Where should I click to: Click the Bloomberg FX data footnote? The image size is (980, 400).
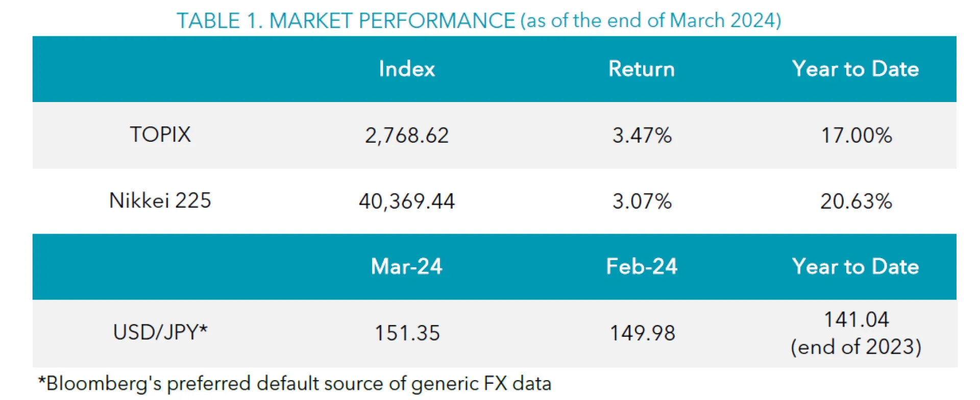[x=295, y=383]
